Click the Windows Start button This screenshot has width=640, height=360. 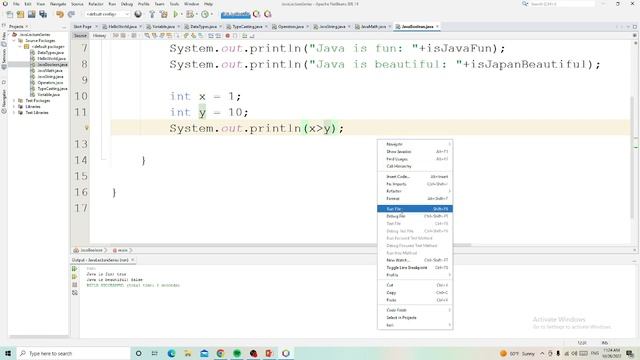(8, 353)
